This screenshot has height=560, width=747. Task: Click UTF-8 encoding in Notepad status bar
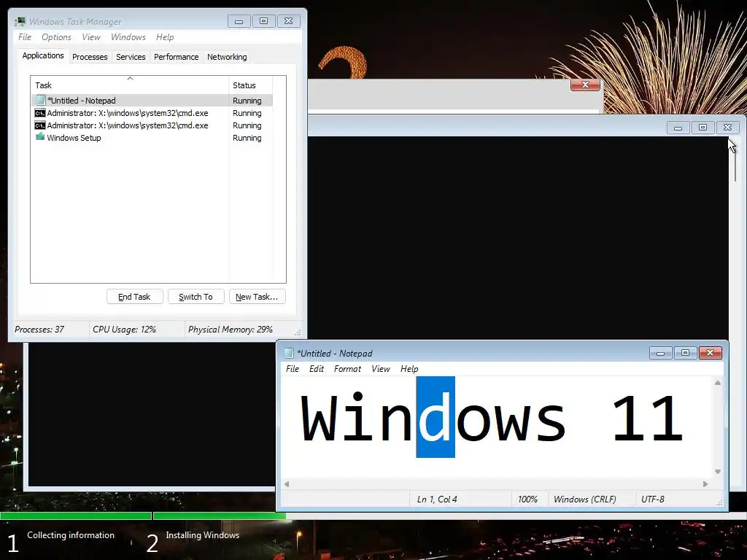point(653,499)
